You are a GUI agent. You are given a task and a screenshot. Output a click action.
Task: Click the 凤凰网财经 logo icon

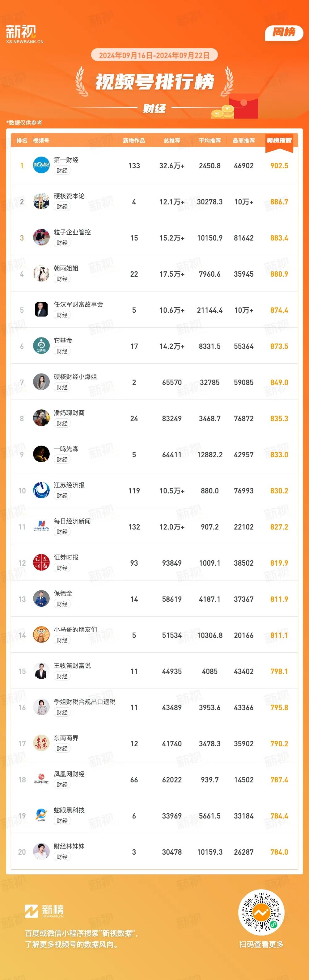tap(41, 780)
